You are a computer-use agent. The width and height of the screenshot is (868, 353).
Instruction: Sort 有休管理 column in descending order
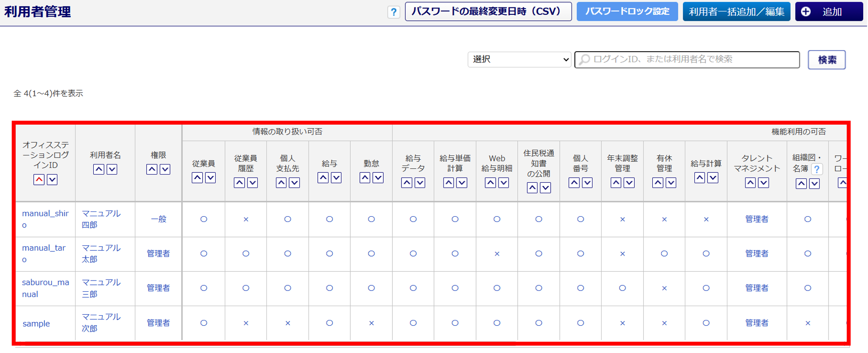pyautogui.click(x=671, y=183)
